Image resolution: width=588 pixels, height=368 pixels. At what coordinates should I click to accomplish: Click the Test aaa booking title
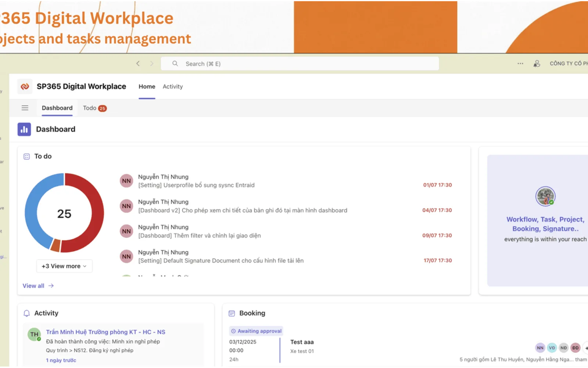coord(302,342)
